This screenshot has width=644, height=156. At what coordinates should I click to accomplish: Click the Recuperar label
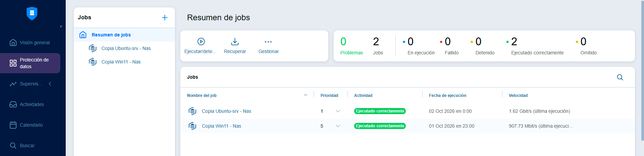tap(235, 51)
